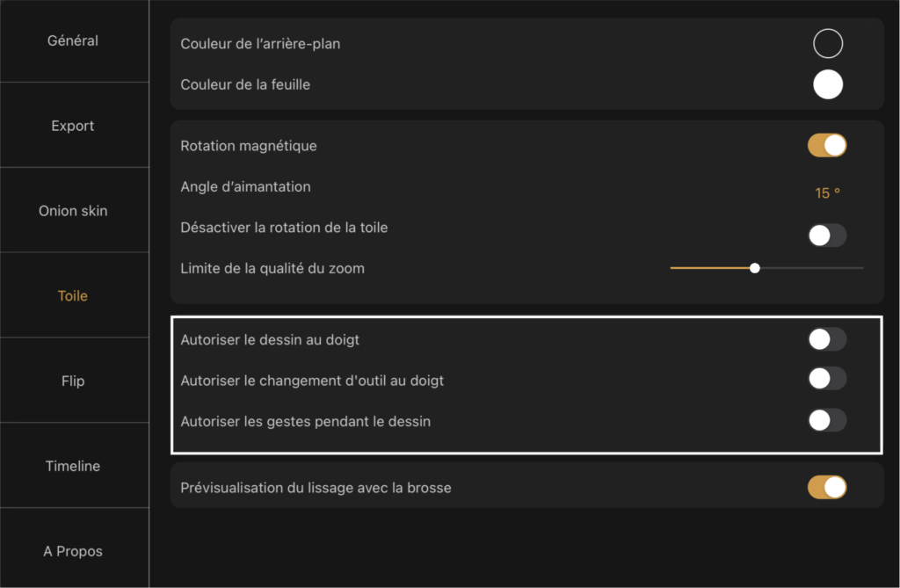Viewport: 900px width, 588px height.
Task: Change the Couleur de la feuille swatch
Action: [x=828, y=84]
